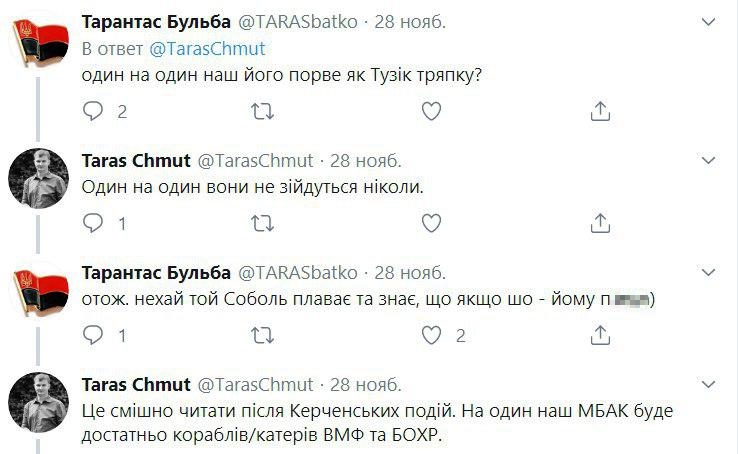Reply to first Тарантас Бульба tweet
Viewport: 738px width, 454px height.
coord(94,111)
